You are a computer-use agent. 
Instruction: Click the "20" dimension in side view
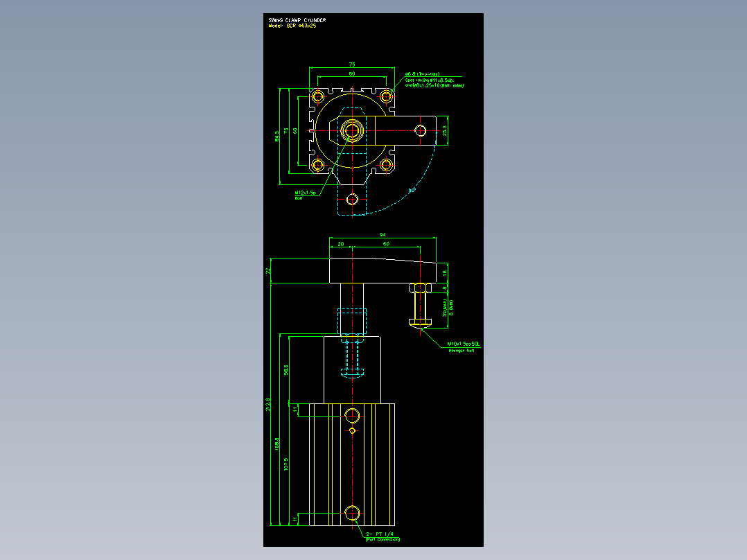(x=341, y=243)
